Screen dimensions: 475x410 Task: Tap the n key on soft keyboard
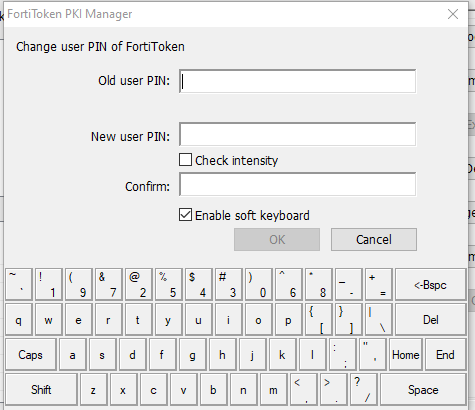(x=244, y=389)
